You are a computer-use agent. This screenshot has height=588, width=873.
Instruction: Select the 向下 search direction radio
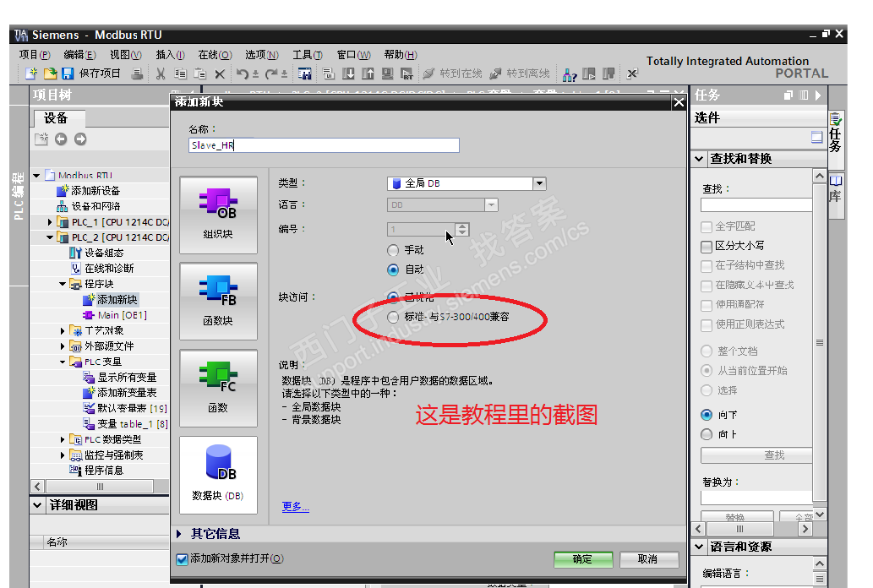point(707,415)
